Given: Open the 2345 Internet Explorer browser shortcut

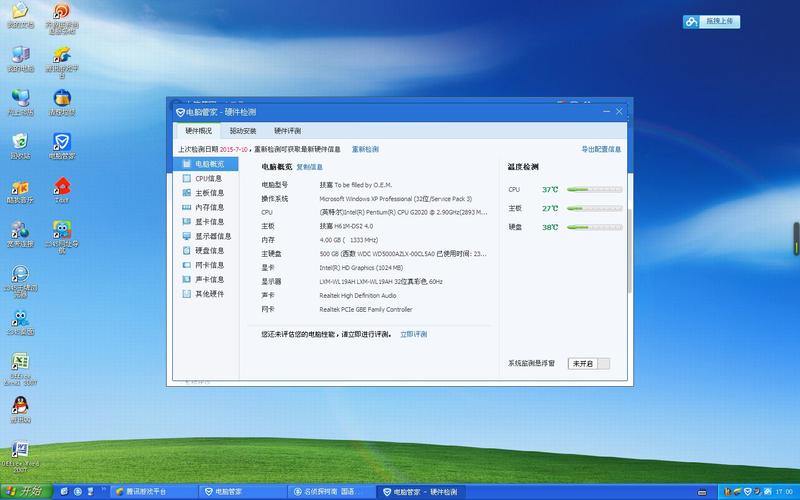Looking at the screenshot, I should click(x=20, y=281).
